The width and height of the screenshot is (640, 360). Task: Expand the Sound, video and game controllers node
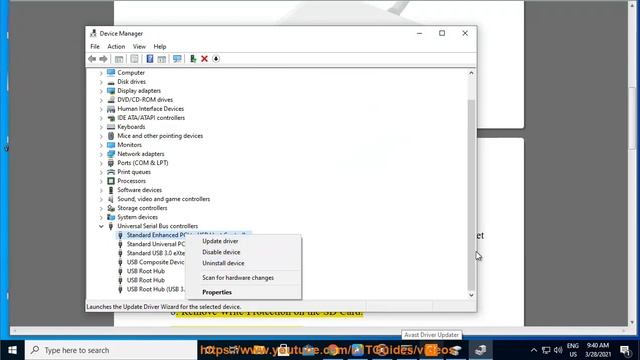(x=101, y=199)
